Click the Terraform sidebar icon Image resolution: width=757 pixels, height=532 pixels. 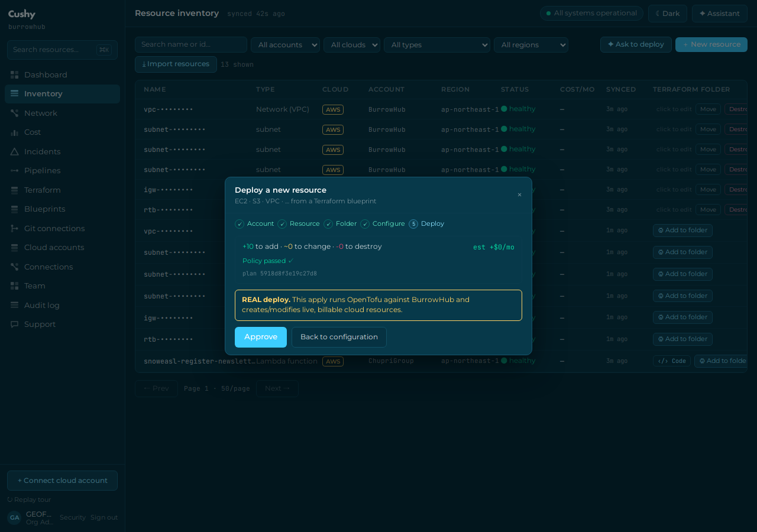click(x=14, y=190)
